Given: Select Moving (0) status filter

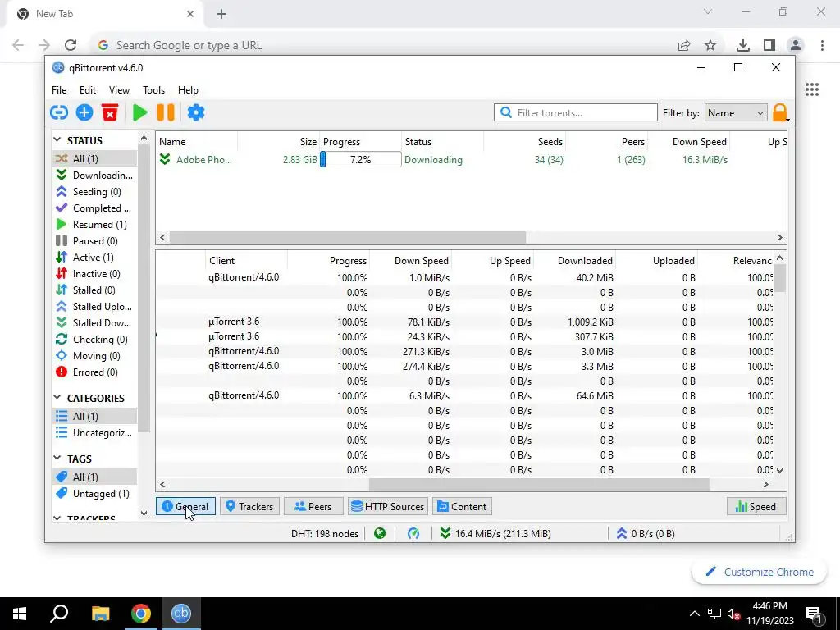Looking at the screenshot, I should tap(95, 356).
